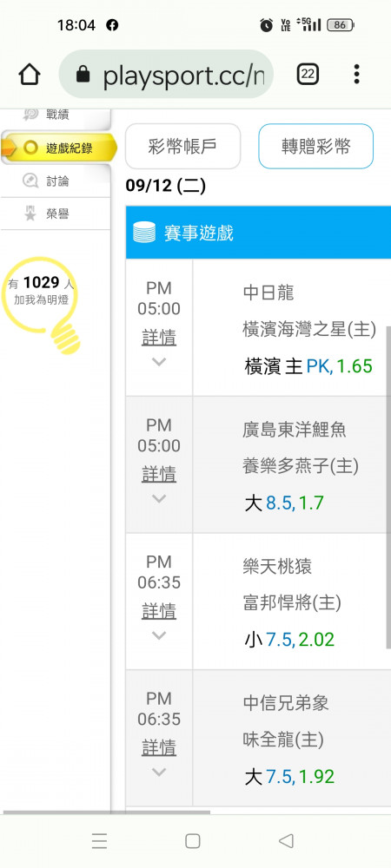Expand chevron under 樂天桃猿 game 詳情

tap(159, 635)
